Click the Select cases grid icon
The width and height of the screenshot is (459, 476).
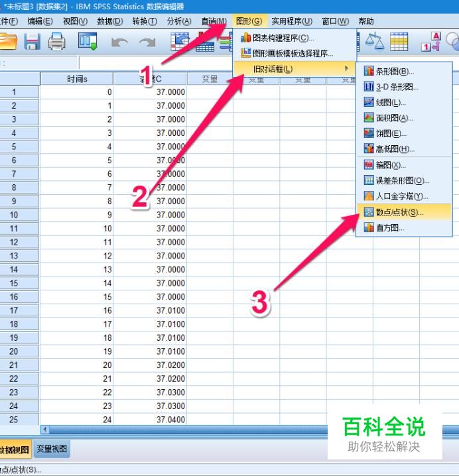pyautogui.click(x=399, y=41)
